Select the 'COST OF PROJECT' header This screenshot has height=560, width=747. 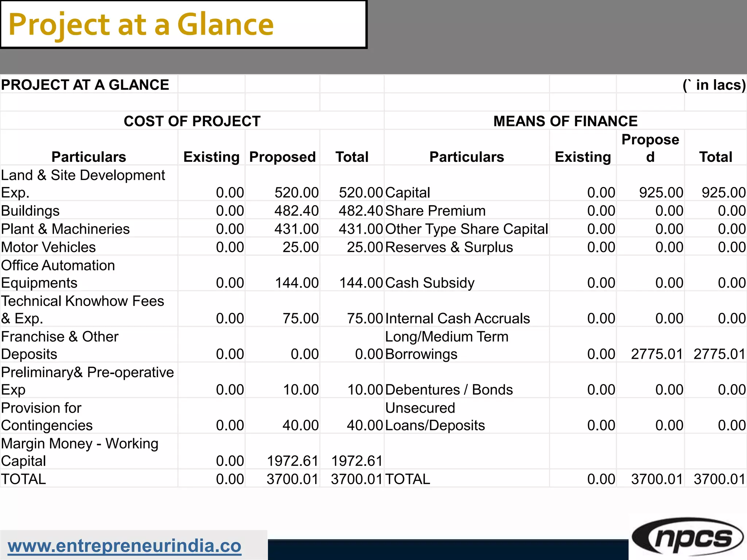(x=192, y=121)
